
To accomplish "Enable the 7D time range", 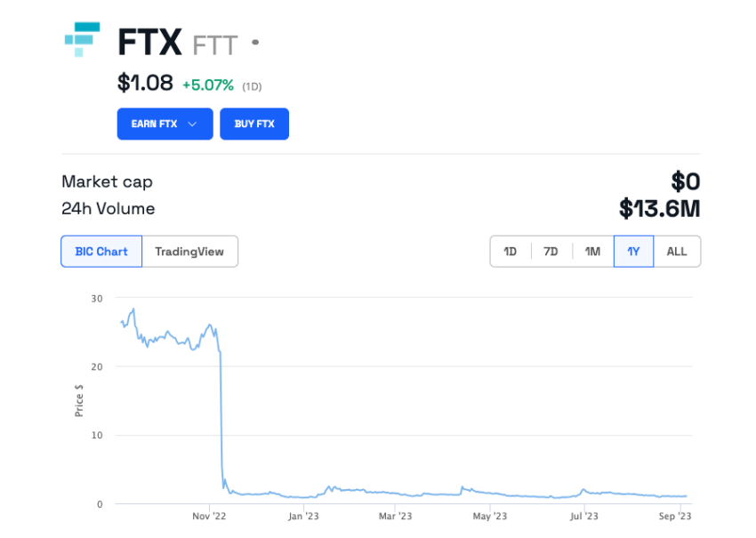I will pyautogui.click(x=551, y=252).
